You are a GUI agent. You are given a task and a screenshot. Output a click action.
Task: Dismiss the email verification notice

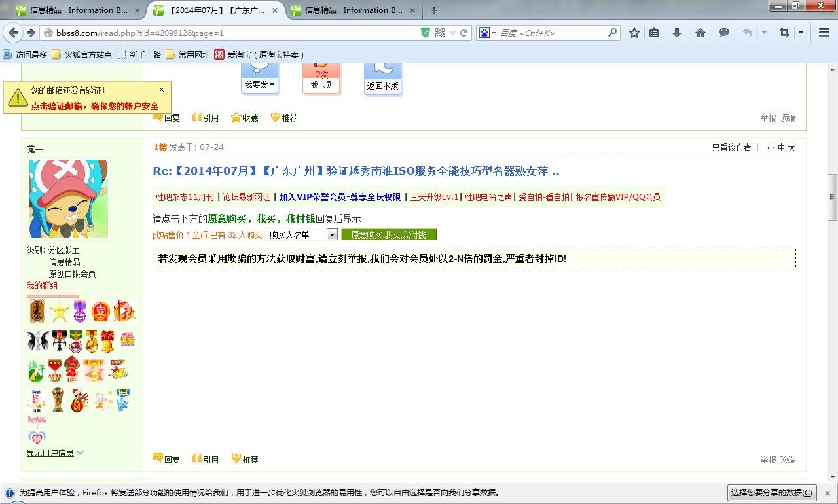tap(162, 90)
